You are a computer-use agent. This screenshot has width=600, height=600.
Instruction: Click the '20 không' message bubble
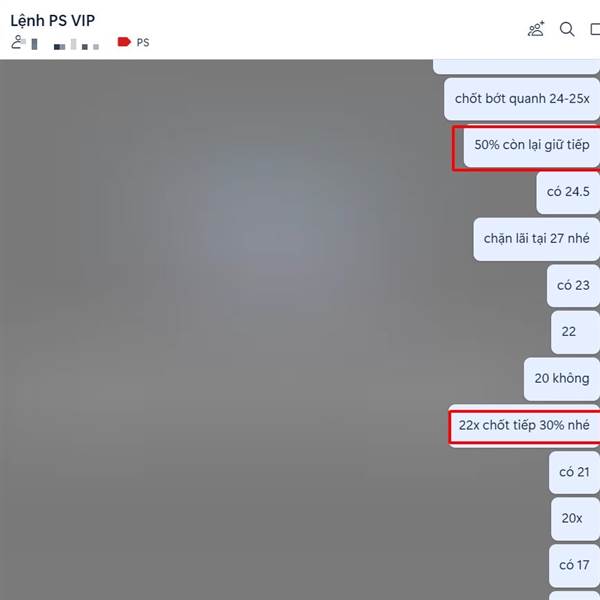[562, 379]
